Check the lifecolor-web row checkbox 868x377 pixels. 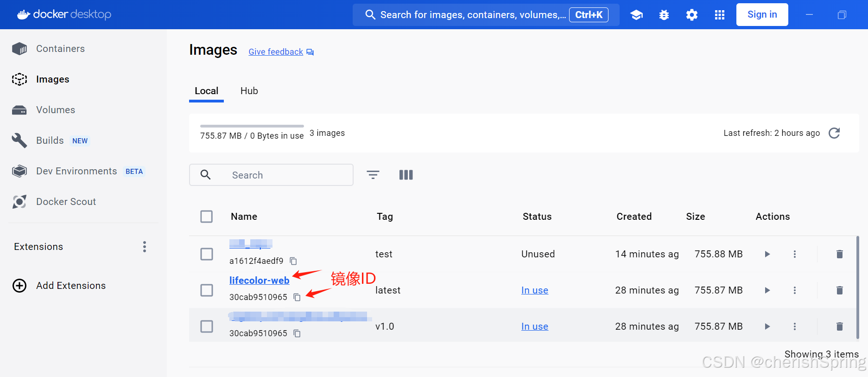[x=207, y=290]
